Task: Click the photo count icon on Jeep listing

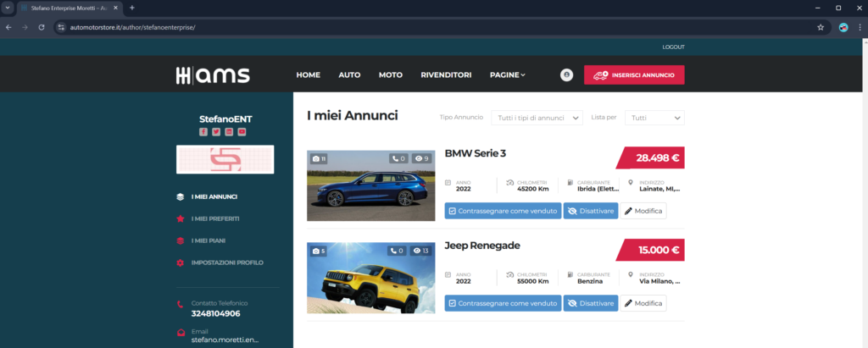Action: click(x=319, y=251)
